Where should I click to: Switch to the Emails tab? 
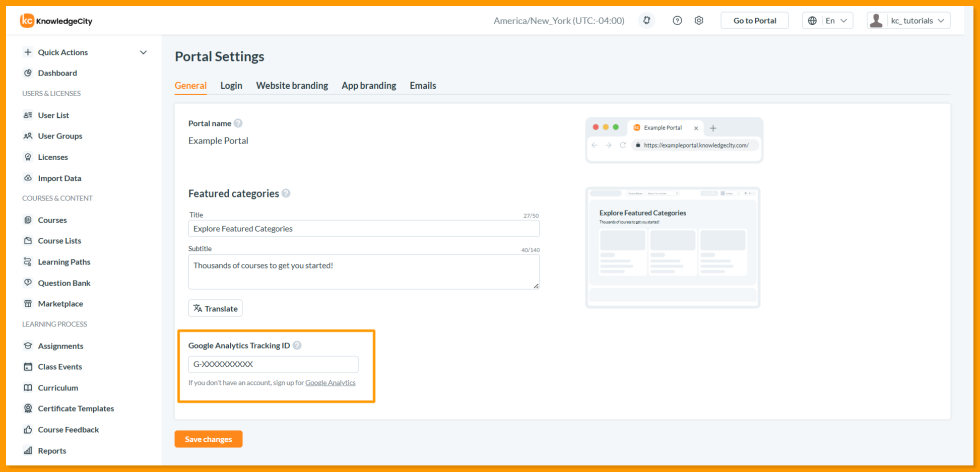[423, 86]
